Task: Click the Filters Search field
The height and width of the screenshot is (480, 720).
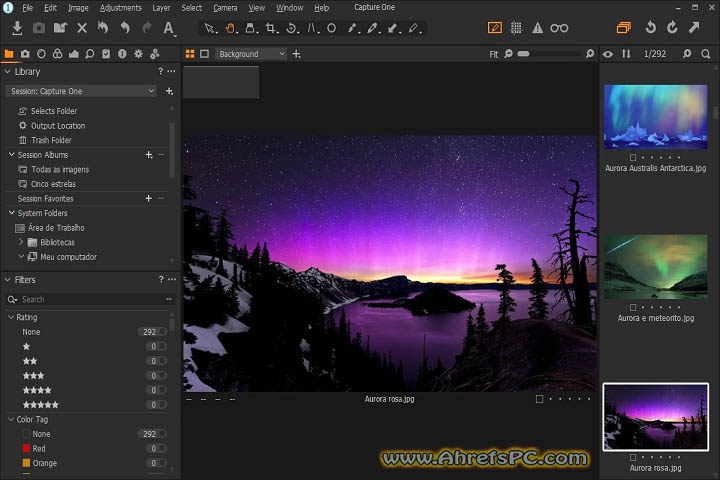Action: point(90,299)
